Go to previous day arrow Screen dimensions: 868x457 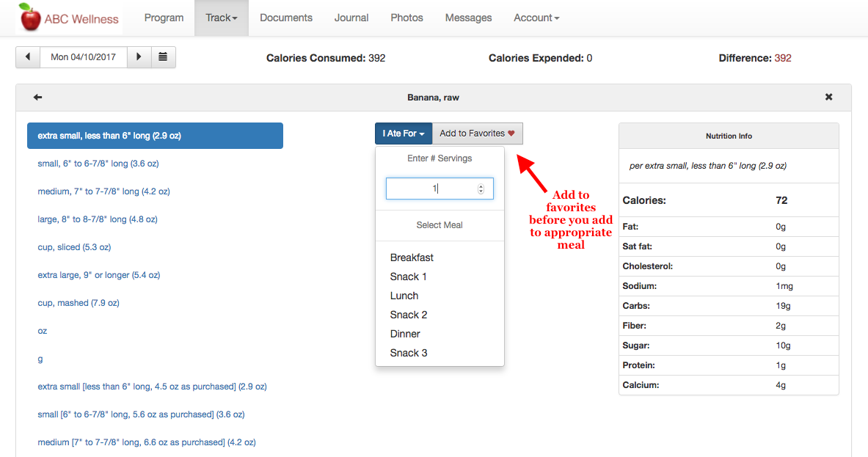click(x=28, y=57)
